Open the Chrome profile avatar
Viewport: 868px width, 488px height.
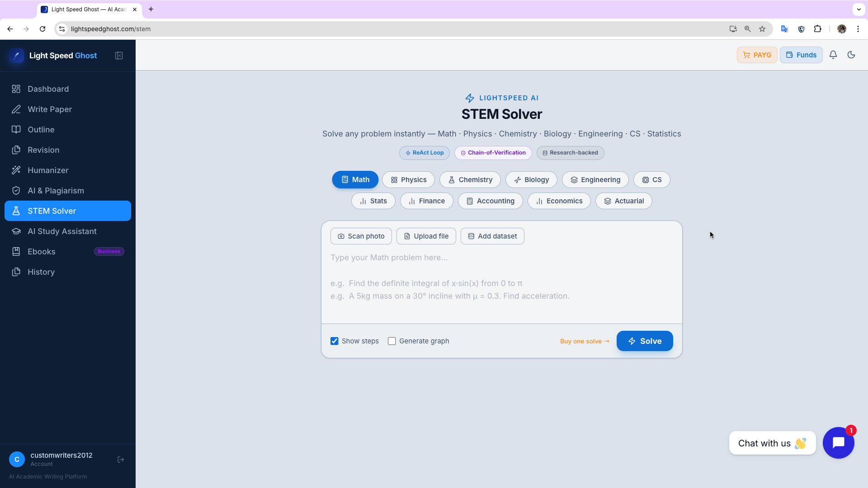point(842,29)
